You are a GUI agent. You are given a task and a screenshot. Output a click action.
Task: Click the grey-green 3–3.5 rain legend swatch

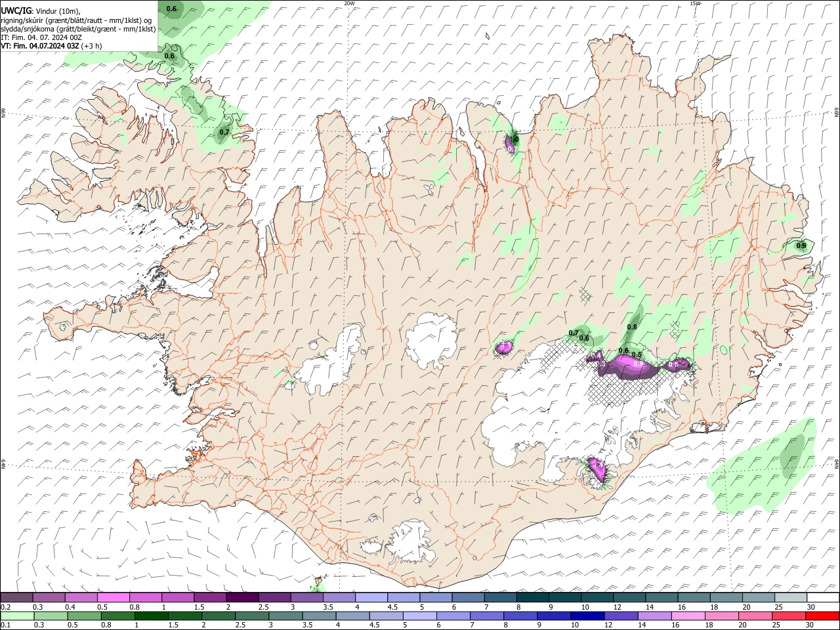click(285, 616)
